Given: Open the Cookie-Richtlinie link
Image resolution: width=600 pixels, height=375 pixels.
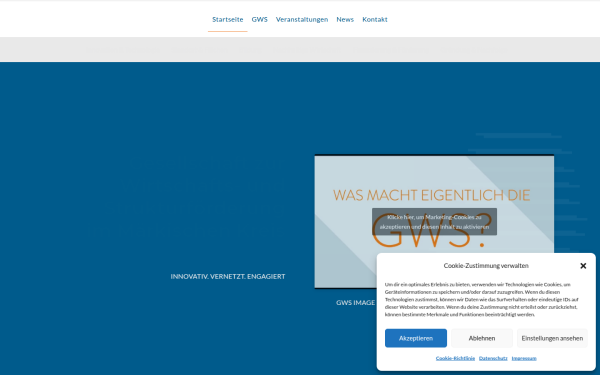Looking at the screenshot, I should [x=455, y=358].
